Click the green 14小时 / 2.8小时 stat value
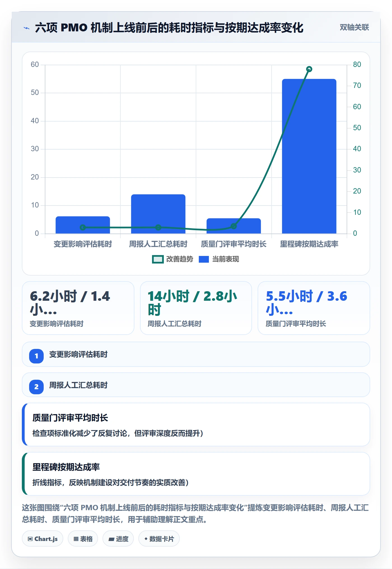This screenshot has width=392, height=569. click(193, 303)
